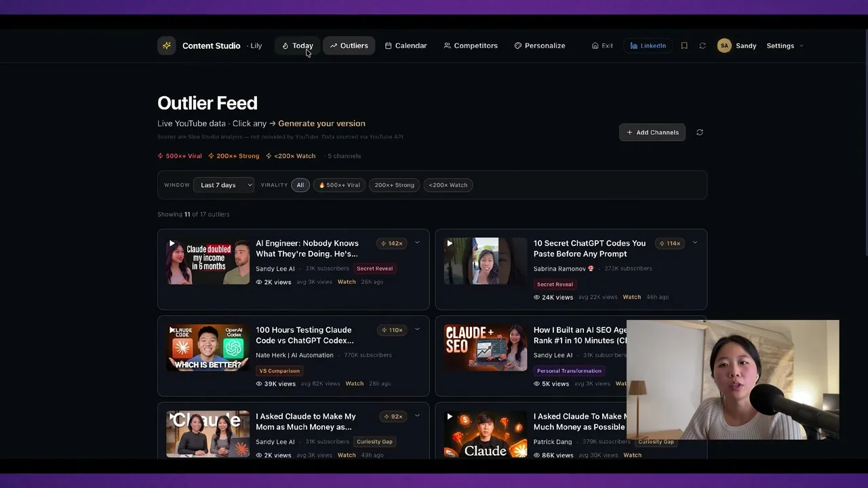Open the AI Engineer: Nobody Knows title

(x=307, y=249)
